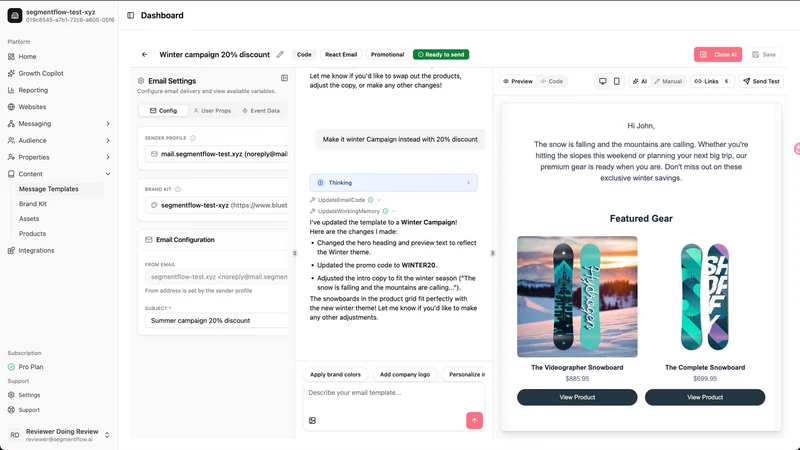This screenshot has width=800, height=450.
Task: Switch to Event Data tab
Action: [x=261, y=111]
